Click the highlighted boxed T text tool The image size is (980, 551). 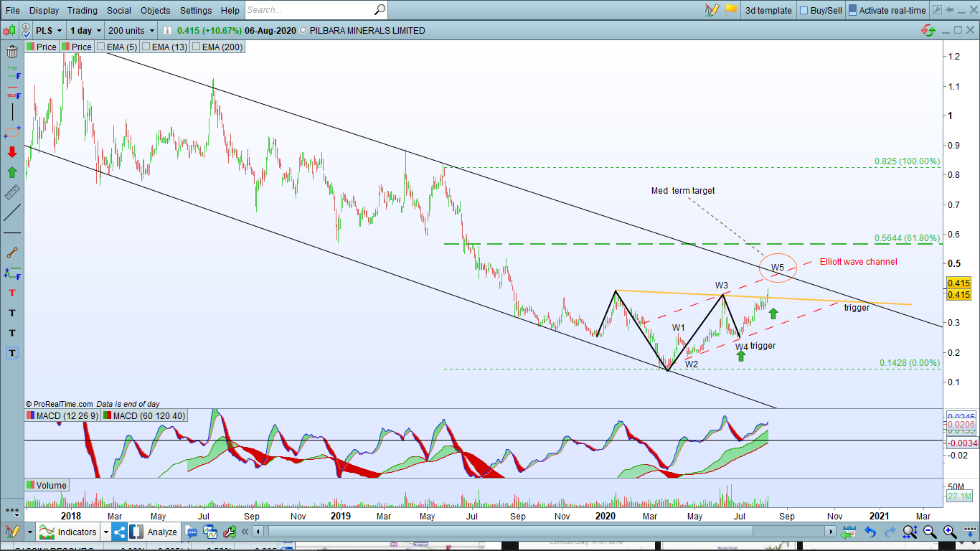click(x=12, y=353)
